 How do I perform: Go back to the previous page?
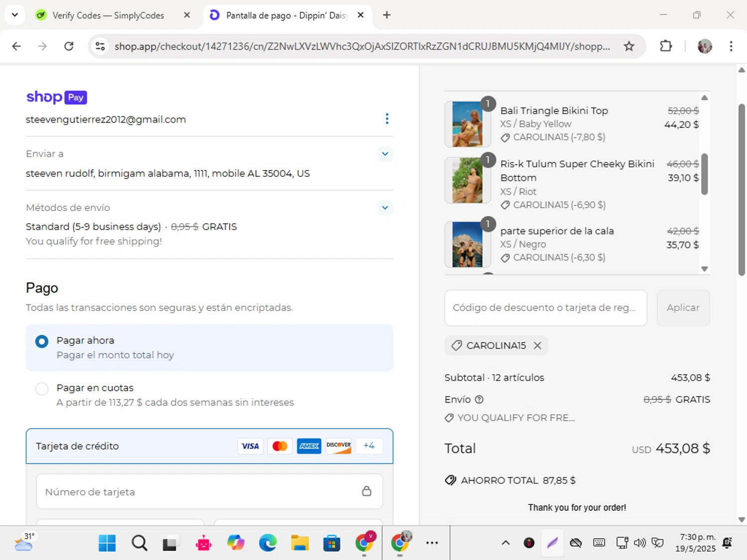click(16, 46)
